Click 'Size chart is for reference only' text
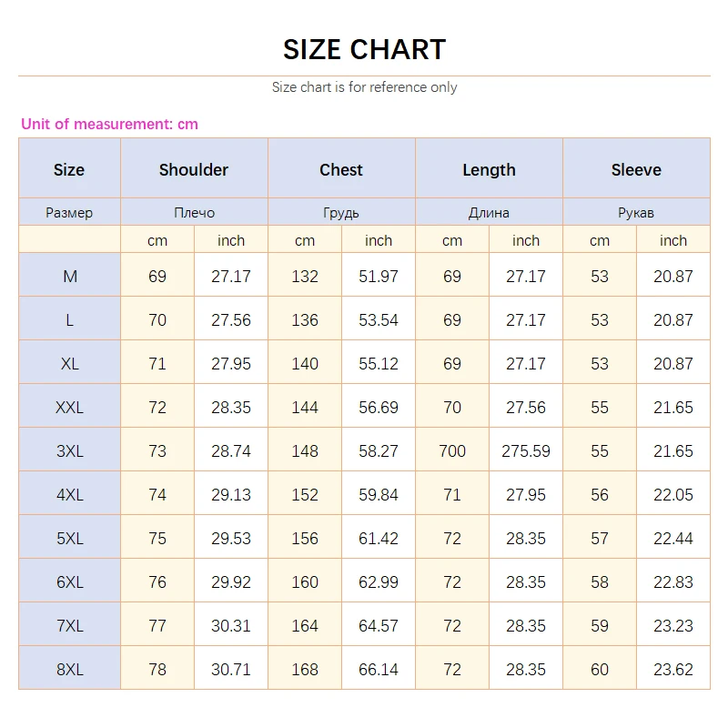 click(364, 87)
